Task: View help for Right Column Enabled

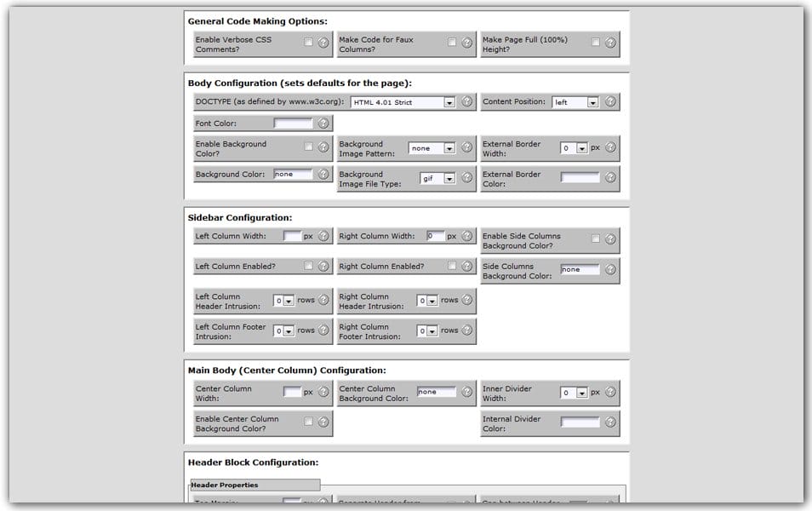Action: coord(465,266)
